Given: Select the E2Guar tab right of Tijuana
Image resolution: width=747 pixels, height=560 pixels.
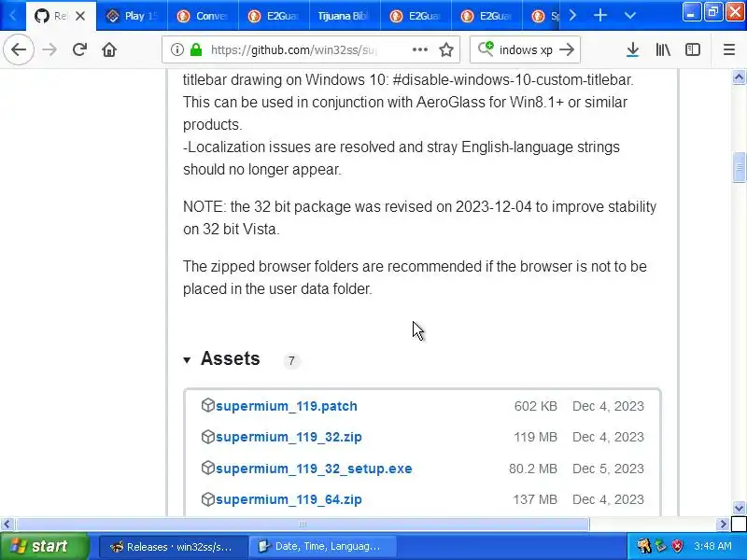Looking at the screenshot, I should click(416, 16).
